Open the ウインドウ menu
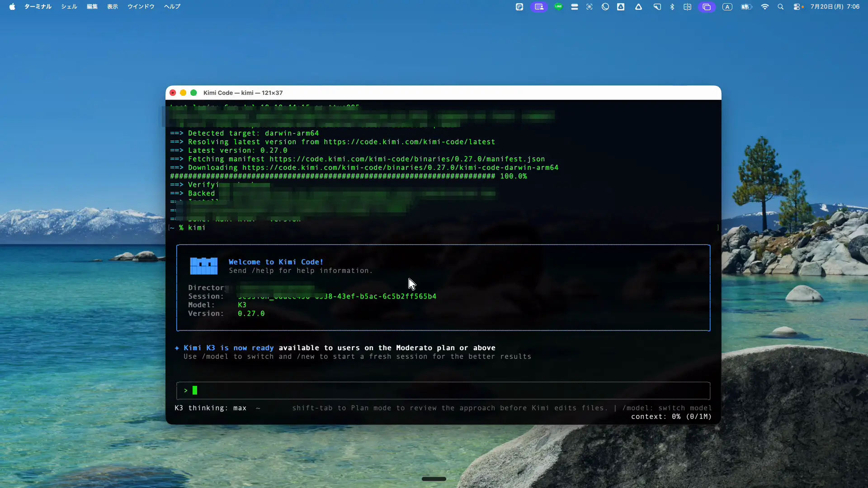 (x=141, y=7)
